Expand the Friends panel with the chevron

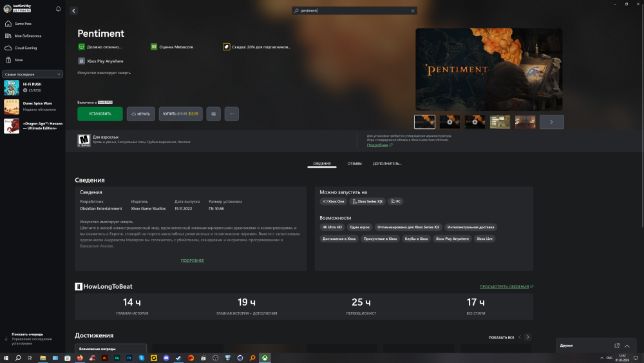point(627,346)
